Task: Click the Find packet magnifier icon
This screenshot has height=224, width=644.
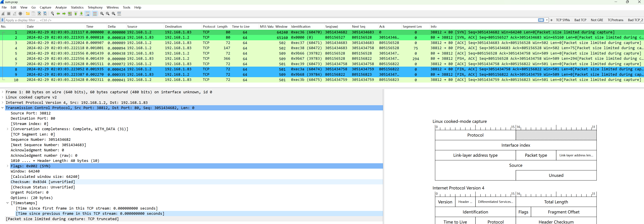Action: point(52,13)
